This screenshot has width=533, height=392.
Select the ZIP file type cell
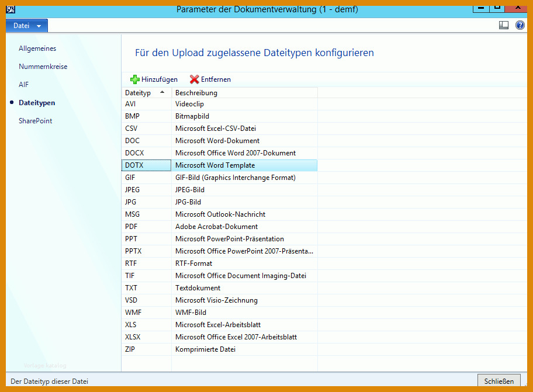[147, 349]
